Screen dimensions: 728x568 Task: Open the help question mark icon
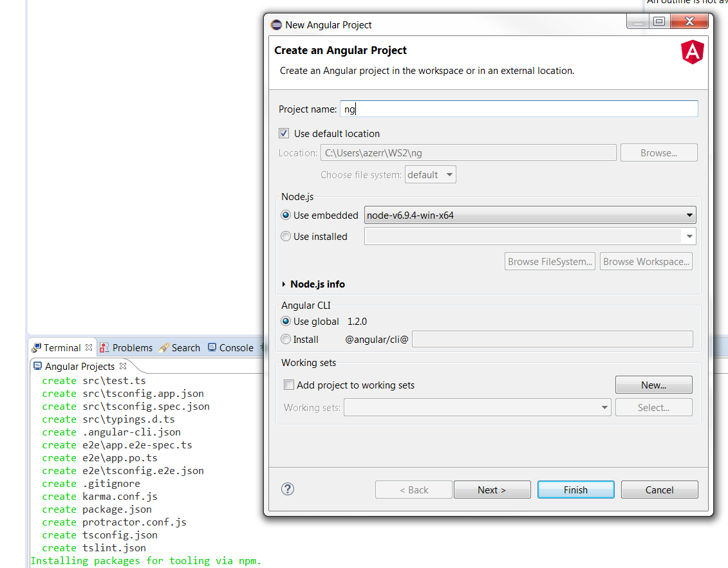(x=288, y=489)
